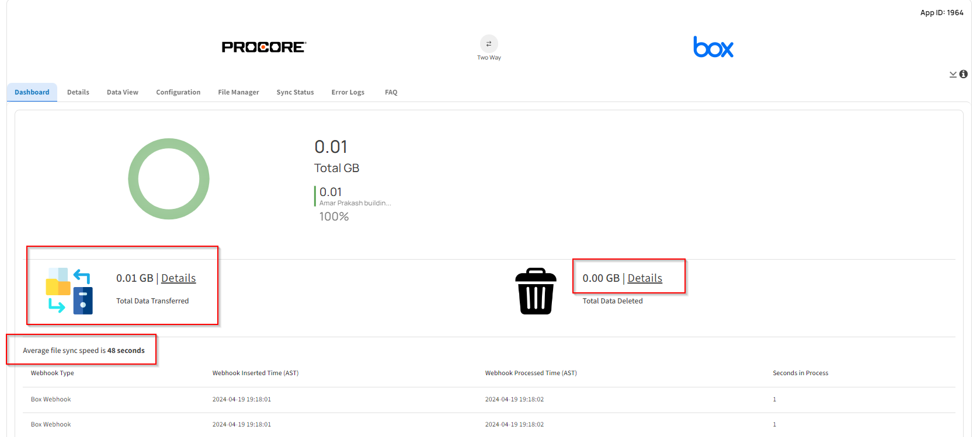Click the Webhook Processed Time (AST) header
This screenshot has width=980, height=437.
pyautogui.click(x=531, y=373)
